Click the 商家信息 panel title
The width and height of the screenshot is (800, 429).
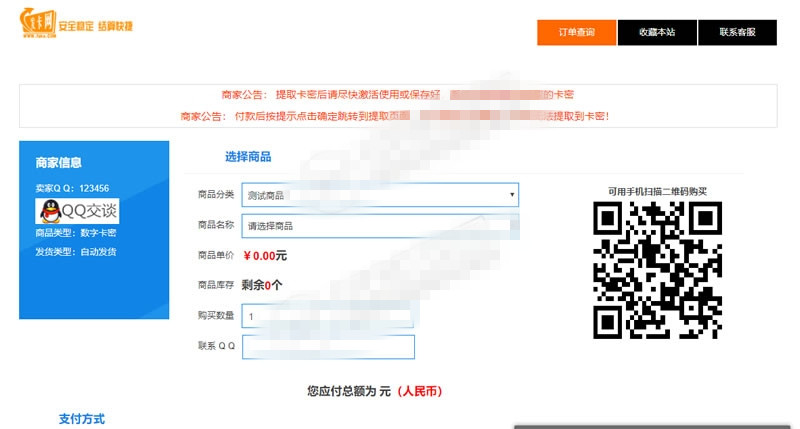pos(59,163)
